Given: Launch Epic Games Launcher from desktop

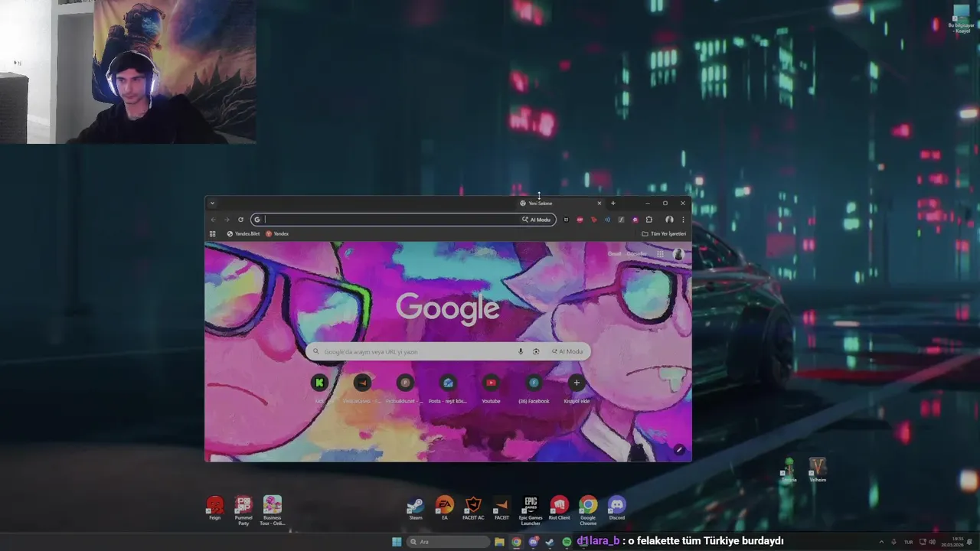Looking at the screenshot, I should pyautogui.click(x=531, y=510).
